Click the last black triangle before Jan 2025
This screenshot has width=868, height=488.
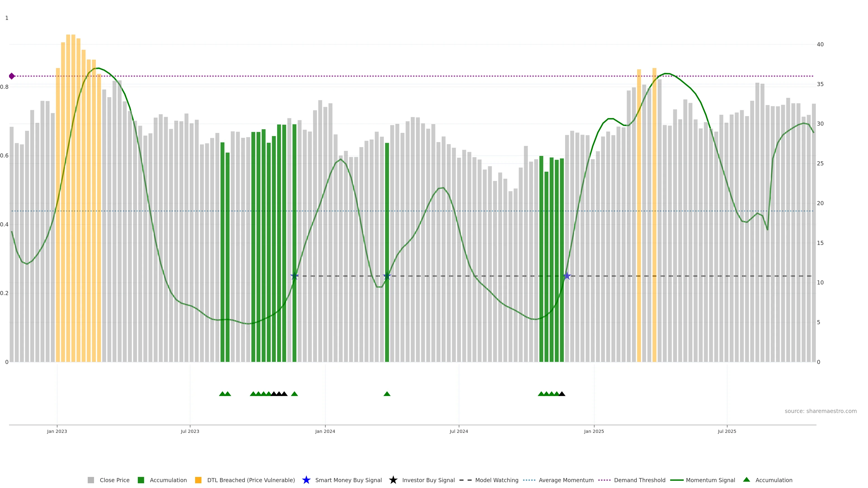tap(562, 394)
